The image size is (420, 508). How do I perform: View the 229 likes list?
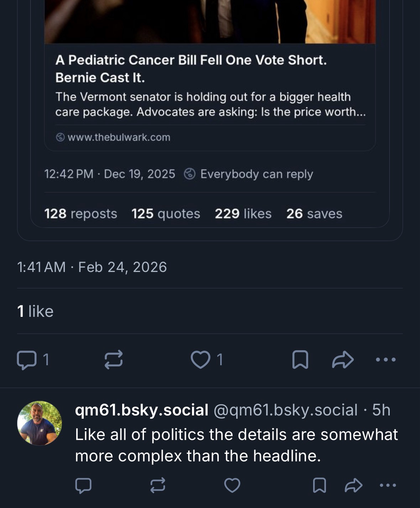[243, 214]
